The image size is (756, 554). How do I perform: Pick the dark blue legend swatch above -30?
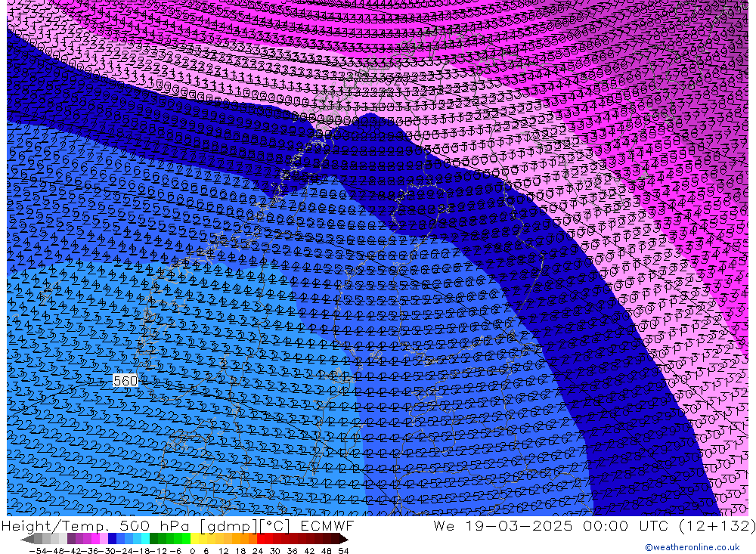click(x=112, y=540)
